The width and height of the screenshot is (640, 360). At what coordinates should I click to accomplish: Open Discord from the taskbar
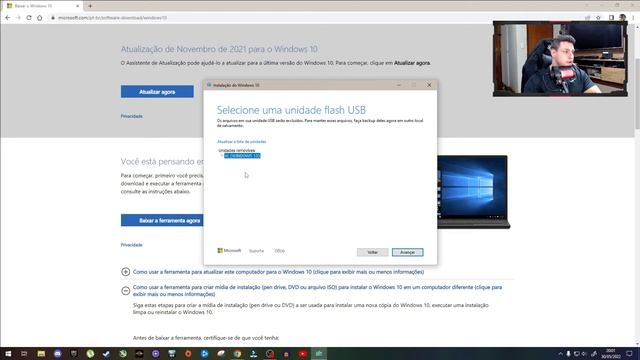(x=58, y=353)
